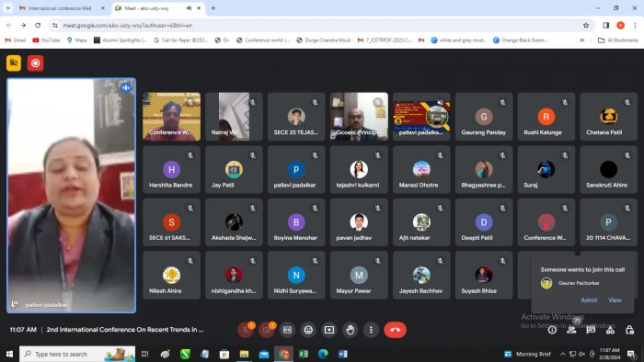Admit Gaurav Pachorkar to the call
This screenshot has height=362, width=644.
589,300
